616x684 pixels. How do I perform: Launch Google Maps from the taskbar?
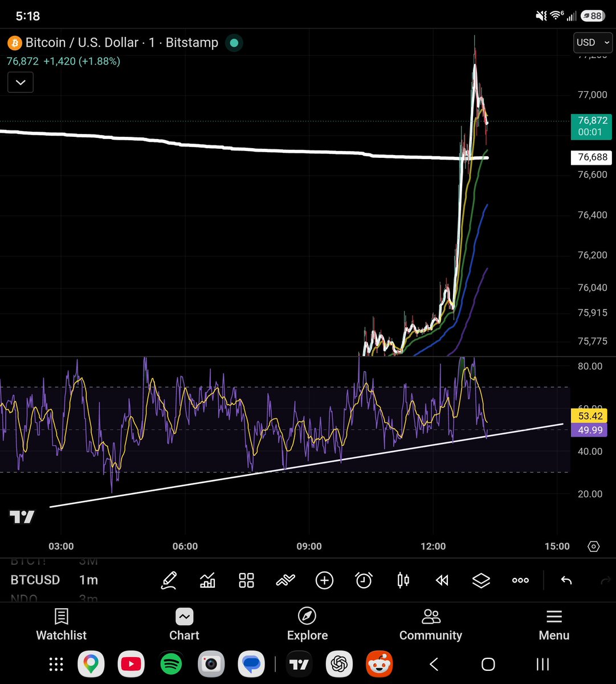pos(91,664)
